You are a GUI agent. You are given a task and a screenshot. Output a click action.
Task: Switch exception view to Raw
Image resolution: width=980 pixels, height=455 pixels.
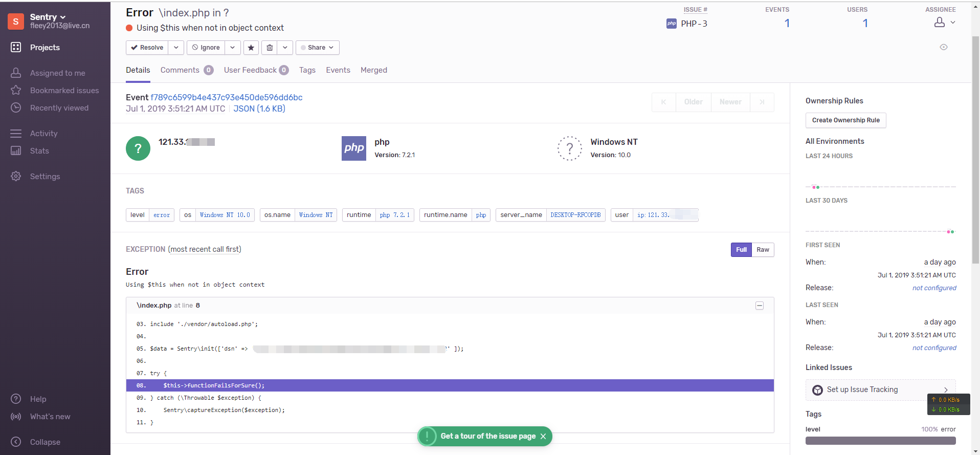tap(763, 250)
